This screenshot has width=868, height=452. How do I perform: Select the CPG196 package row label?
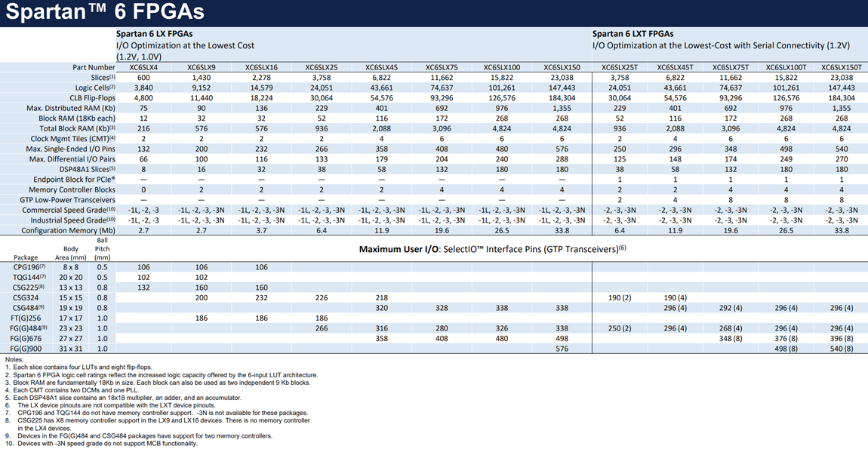click(x=29, y=267)
